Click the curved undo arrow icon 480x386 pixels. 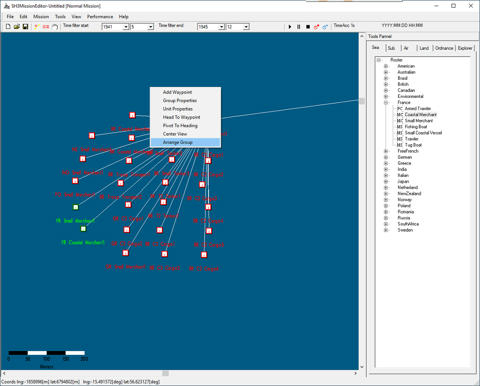coord(55,27)
